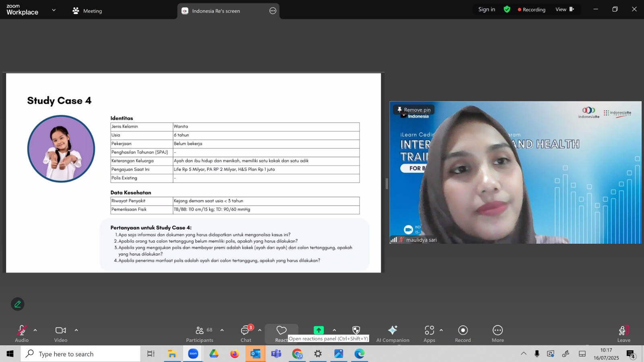Click the divider handle between slide and video

click(387, 184)
